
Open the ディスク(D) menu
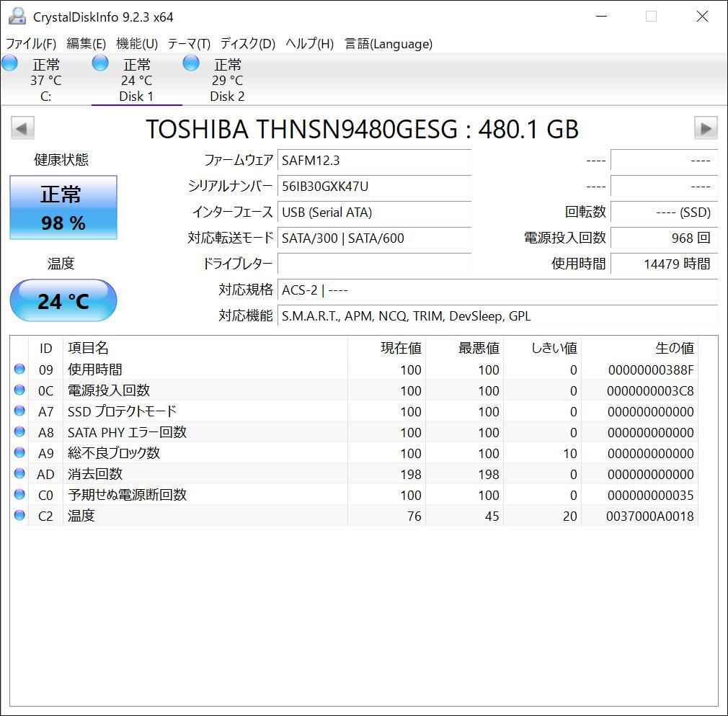[248, 44]
